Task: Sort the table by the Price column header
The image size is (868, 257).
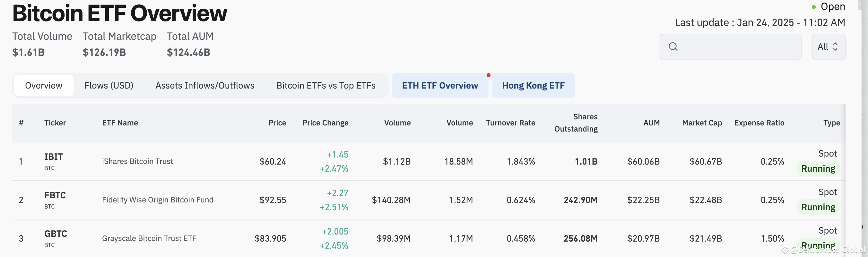Action: pos(277,123)
